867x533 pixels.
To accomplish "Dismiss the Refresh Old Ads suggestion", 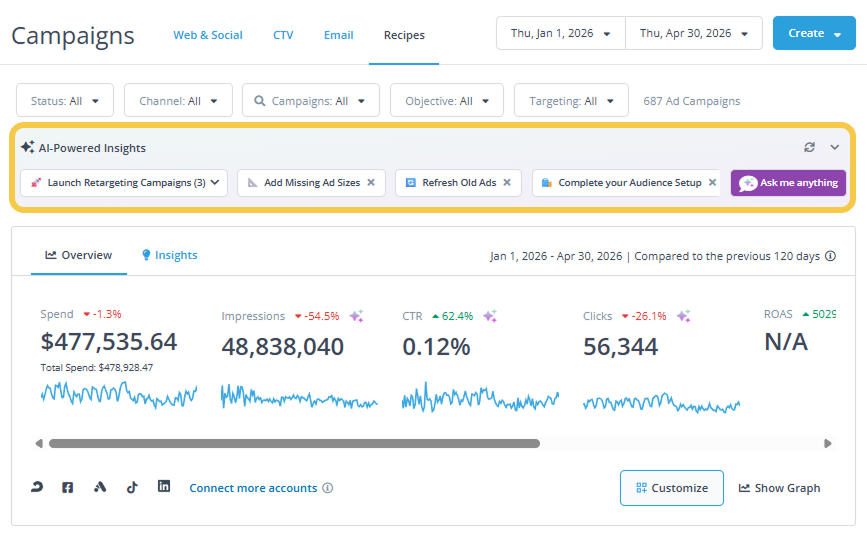I will (507, 182).
